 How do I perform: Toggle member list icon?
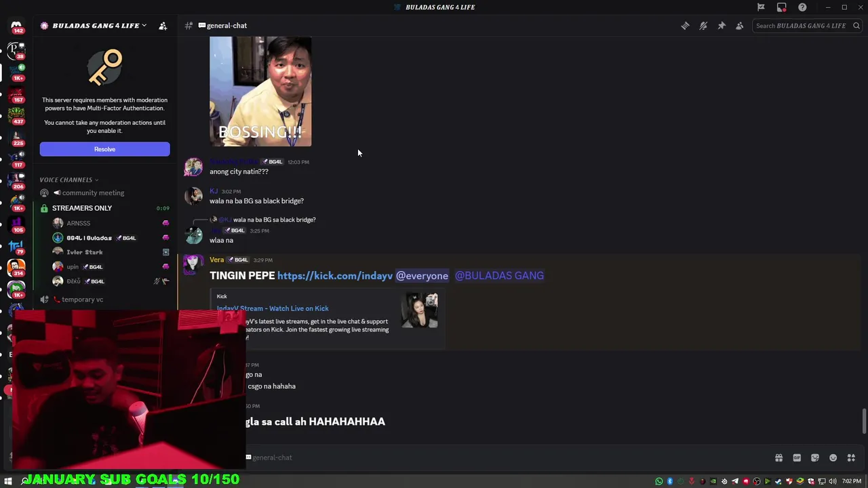(739, 26)
